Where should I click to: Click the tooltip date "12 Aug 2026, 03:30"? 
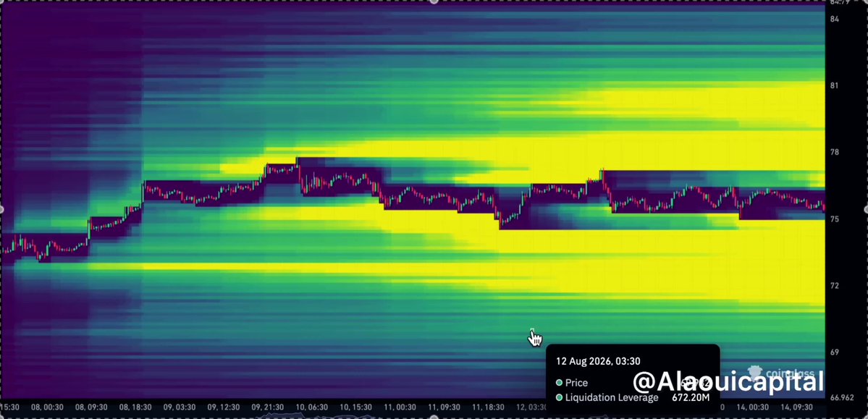(598, 361)
